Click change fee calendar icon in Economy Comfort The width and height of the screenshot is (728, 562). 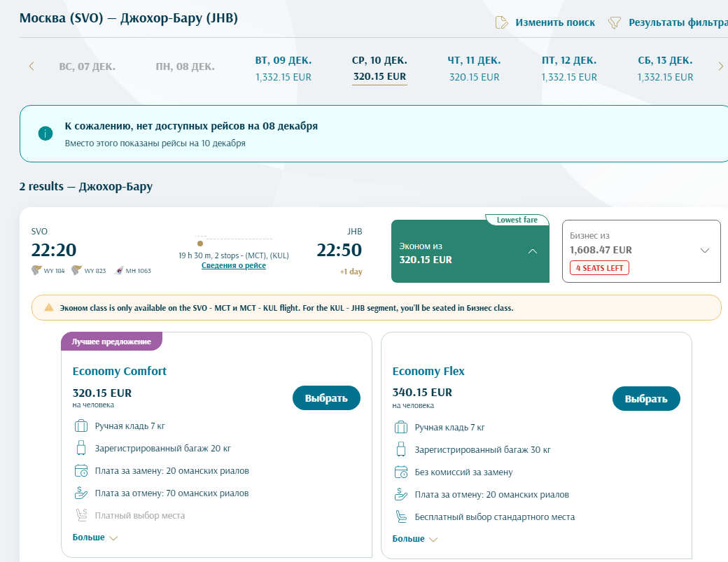pyautogui.click(x=80, y=470)
